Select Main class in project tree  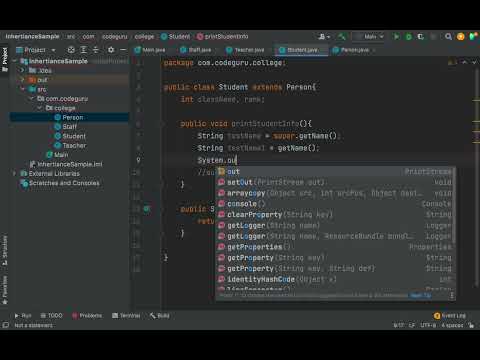coord(61,155)
